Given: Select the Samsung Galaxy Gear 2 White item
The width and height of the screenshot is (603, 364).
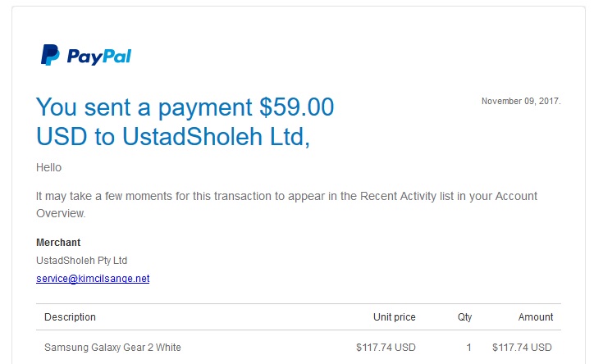Looking at the screenshot, I should [112, 348].
